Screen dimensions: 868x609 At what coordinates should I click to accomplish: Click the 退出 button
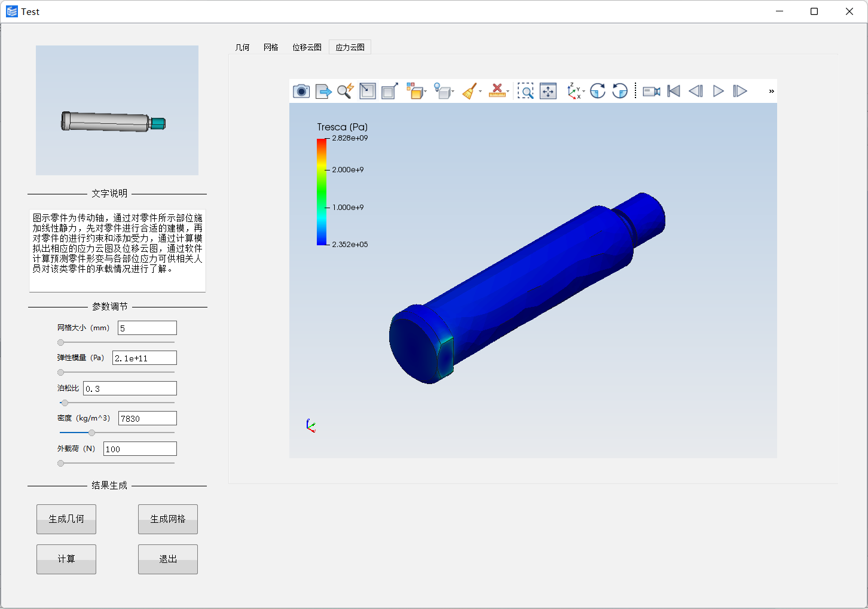[x=168, y=559]
